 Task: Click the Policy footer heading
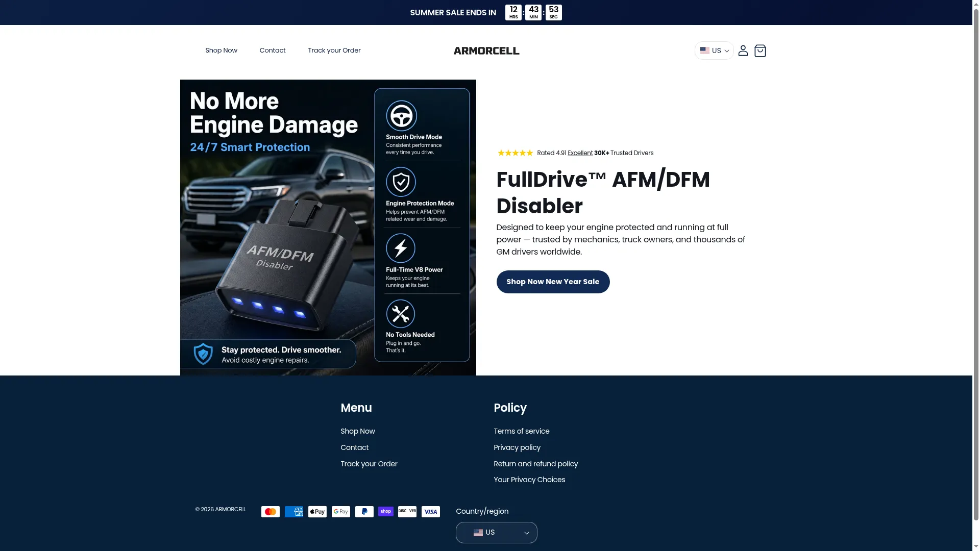(510, 408)
